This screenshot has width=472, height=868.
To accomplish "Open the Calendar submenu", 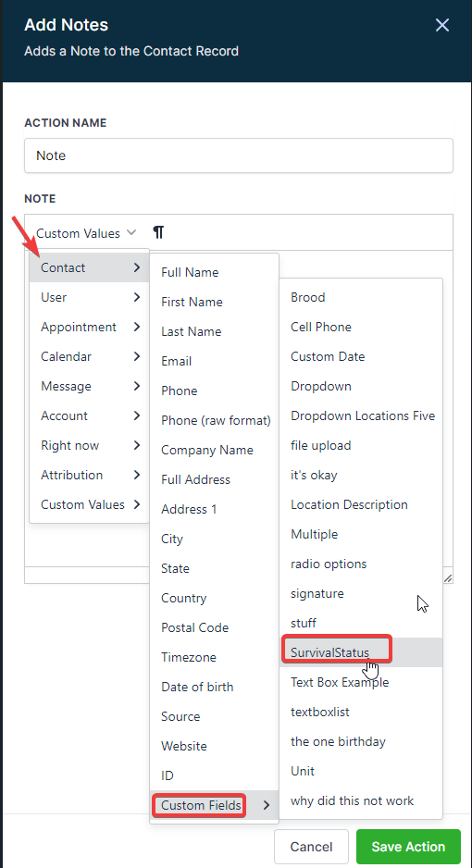I will tap(90, 356).
